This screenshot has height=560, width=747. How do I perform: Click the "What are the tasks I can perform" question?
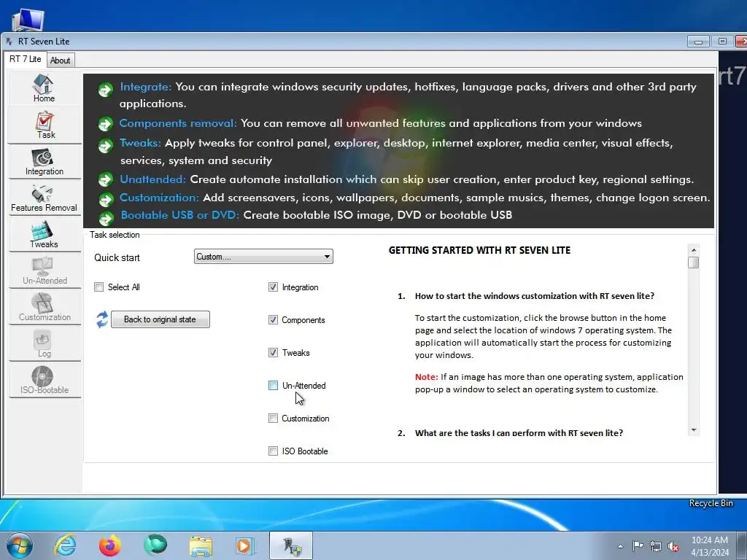coord(519,433)
